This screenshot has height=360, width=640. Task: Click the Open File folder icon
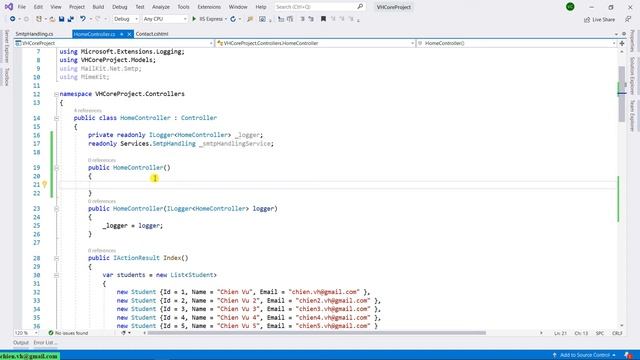click(x=52, y=19)
